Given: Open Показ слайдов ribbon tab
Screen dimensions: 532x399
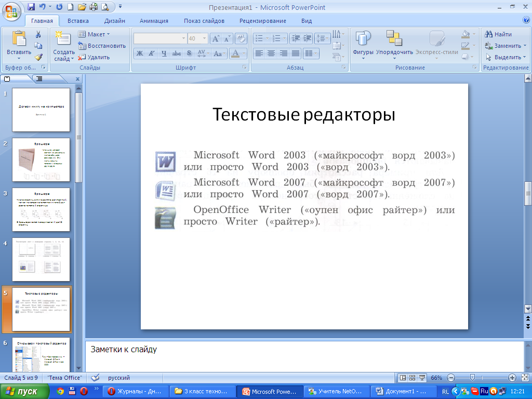Looking at the screenshot, I should click(x=204, y=21).
